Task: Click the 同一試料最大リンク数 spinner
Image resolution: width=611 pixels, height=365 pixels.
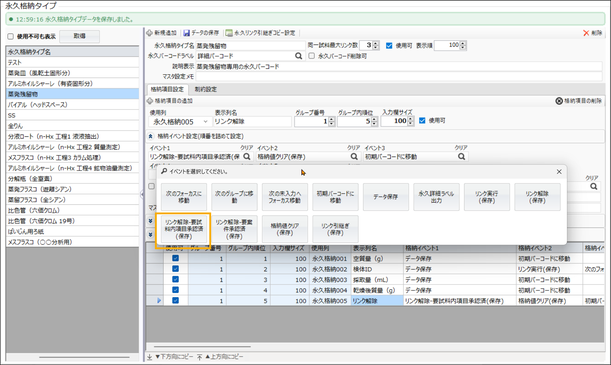Action: [x=376, y=46]
